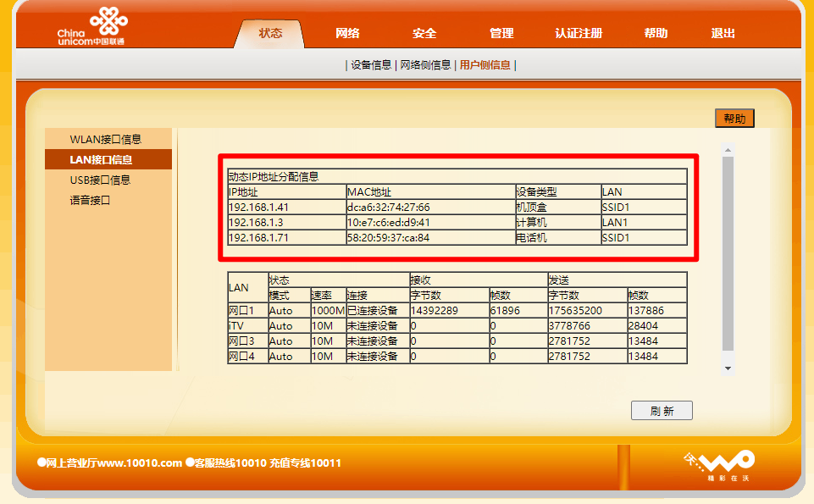Click the scrollbar up arrow
This screenshot has width=814, height=504.
728,150
